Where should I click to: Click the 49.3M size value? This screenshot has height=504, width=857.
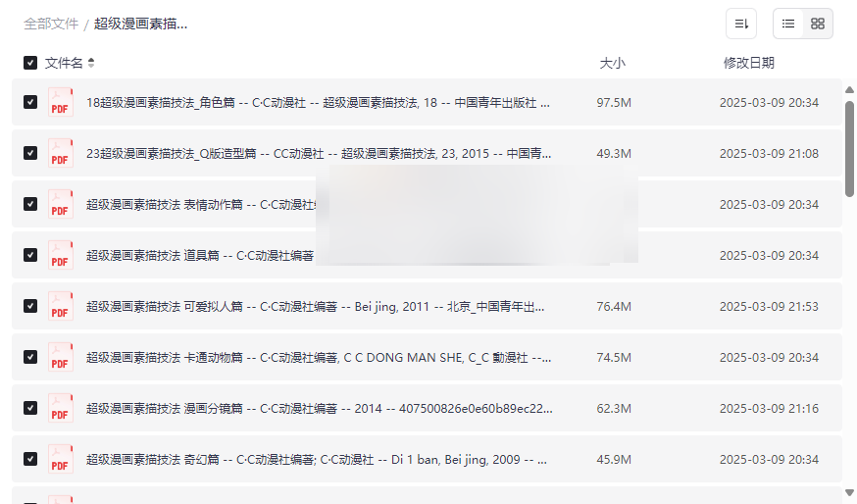click(x=614, y=154)
